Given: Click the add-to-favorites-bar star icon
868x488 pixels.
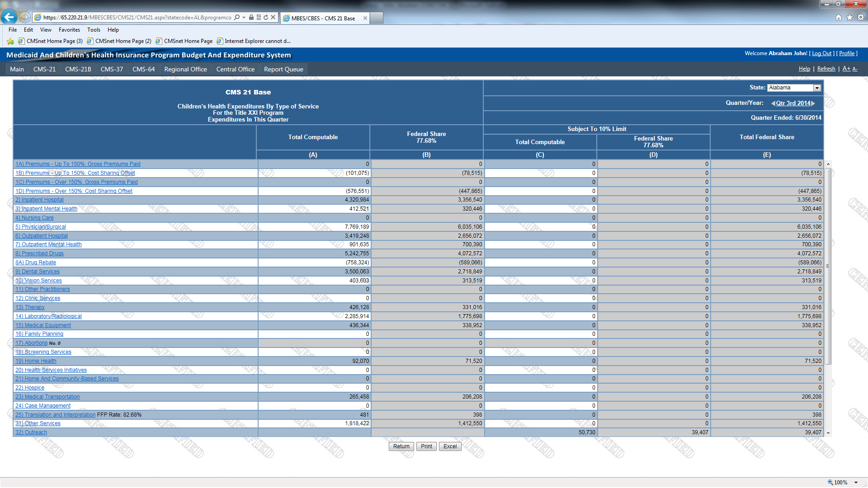Looking at the screenshot, I should click(10, 41).
